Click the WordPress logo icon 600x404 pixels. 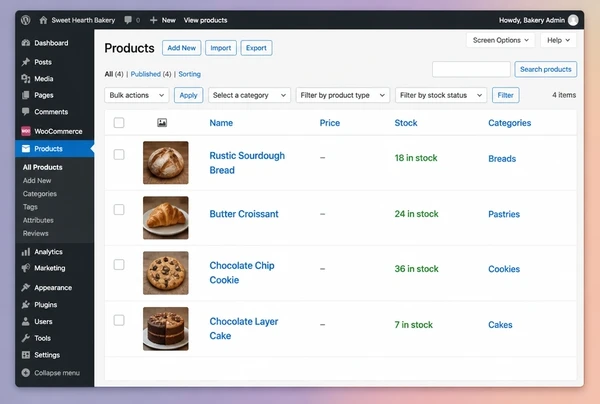coord(26,20)
